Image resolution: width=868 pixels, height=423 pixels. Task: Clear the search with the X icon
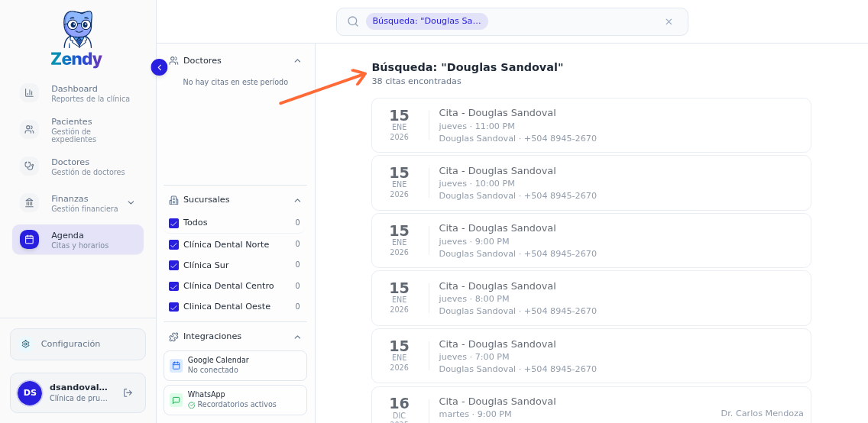(x=669, y=21)
